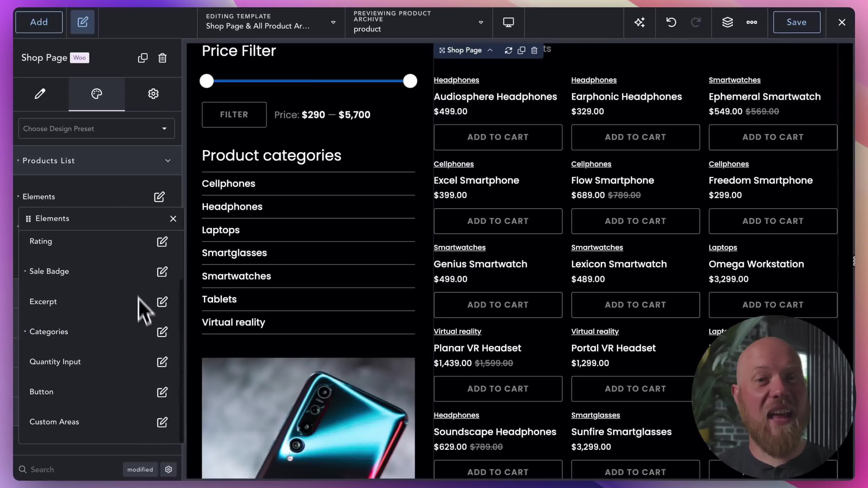Delete the Shop Page element in sidebar
The height and width of the screenshot is (488, 868).
pyautogui.click(x=163, y=58)
